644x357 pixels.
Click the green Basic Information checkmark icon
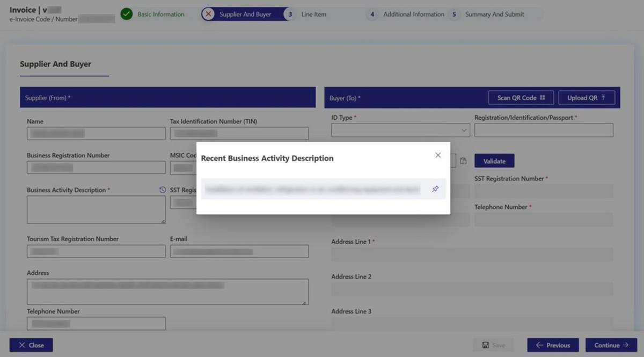pyautogui.click(x=126, y=14)
